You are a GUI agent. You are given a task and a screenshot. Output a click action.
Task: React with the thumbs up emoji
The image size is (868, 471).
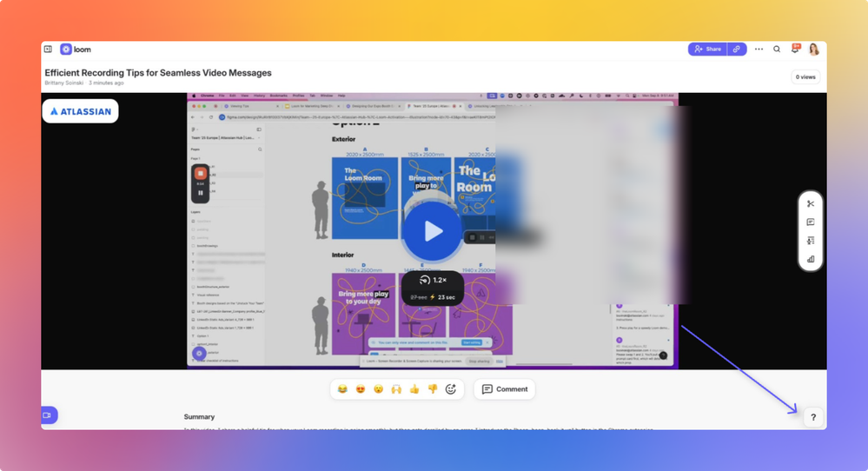pyautogui.click(x=414, y=389)
